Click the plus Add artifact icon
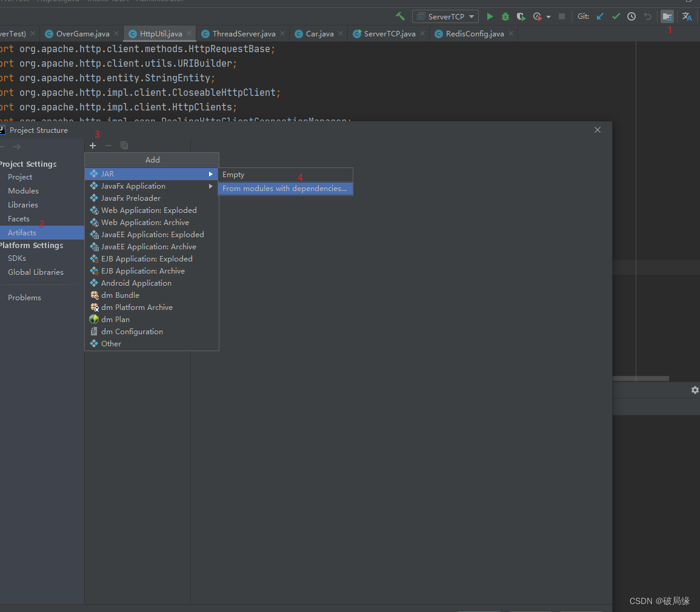 coord(92,146)
